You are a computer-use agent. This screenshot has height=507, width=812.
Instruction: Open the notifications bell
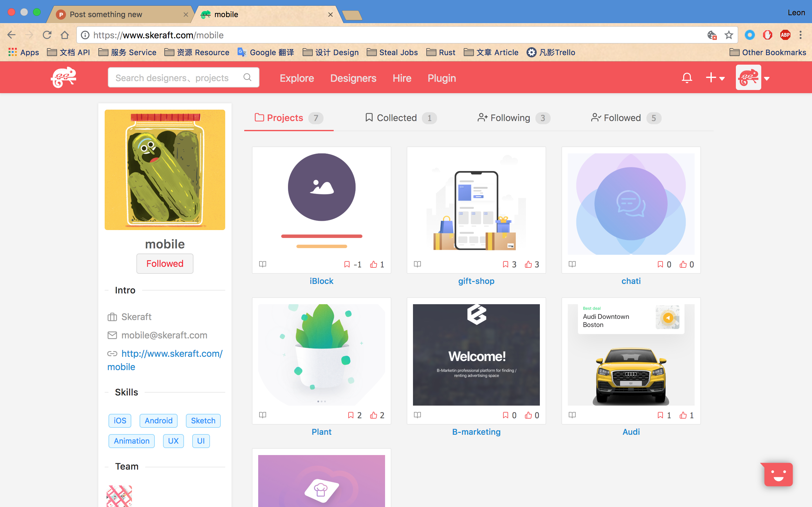pyautogui.click(x=686, y=78)
